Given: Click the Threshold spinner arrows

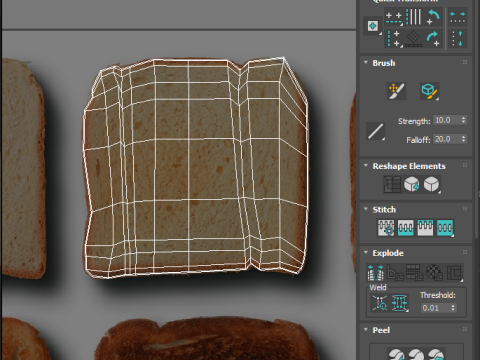Looking at the screenshot, I should [x=453, y=308].
